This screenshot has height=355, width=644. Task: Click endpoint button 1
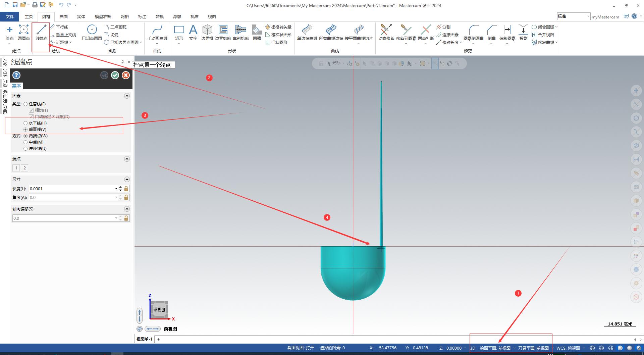point(16,168)
